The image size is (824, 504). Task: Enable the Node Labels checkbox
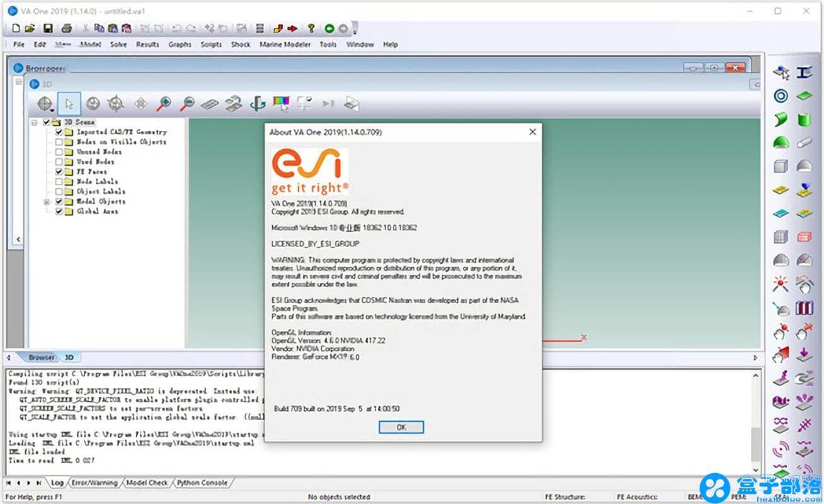click(x=59, y=181)
